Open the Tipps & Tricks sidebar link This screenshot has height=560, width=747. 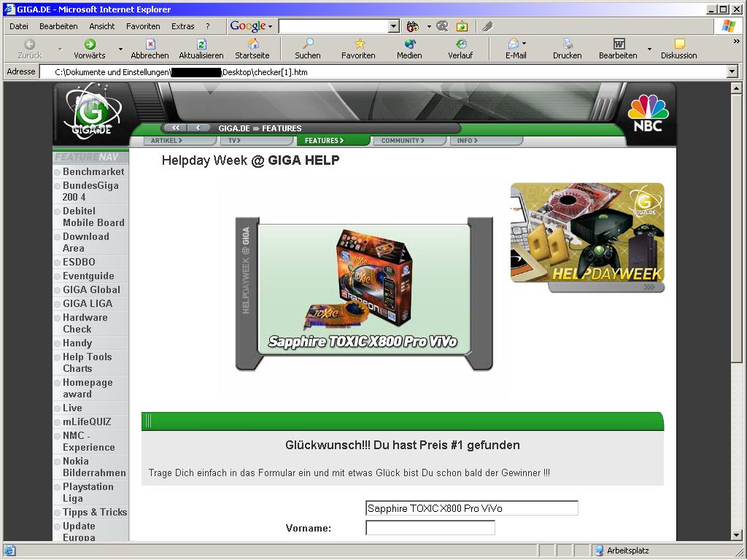tap(95, 512)
